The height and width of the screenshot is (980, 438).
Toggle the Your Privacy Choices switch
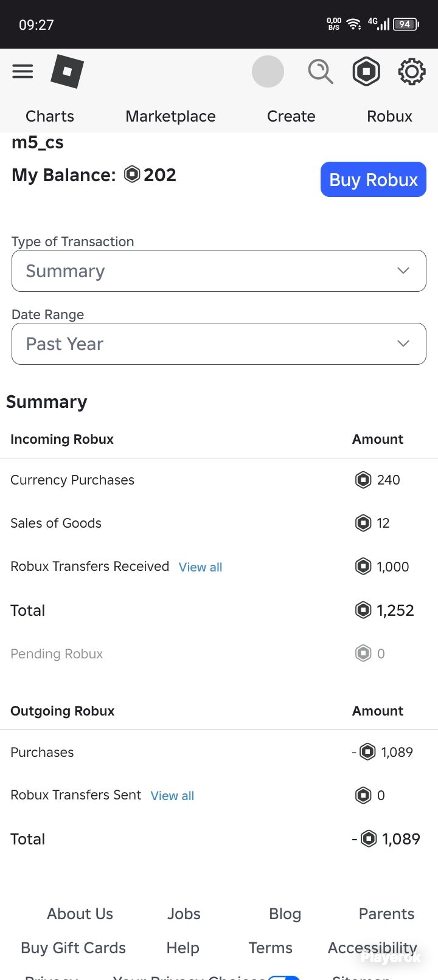tap(284, 977)
